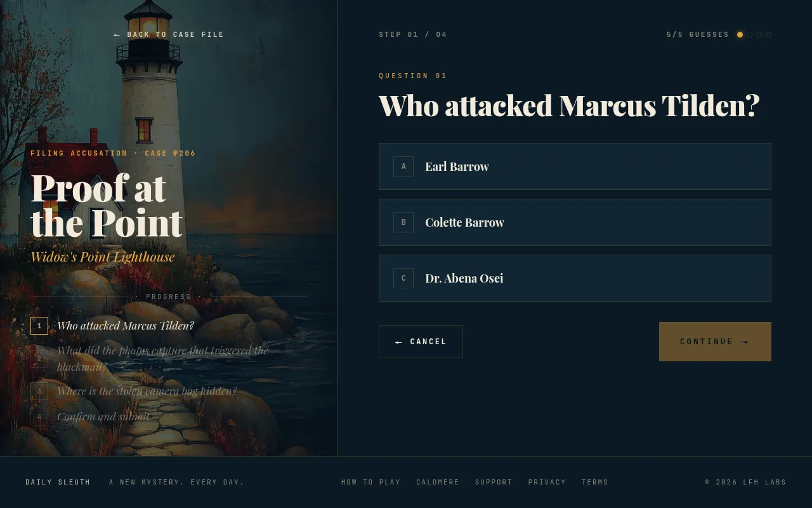This screenshot has width=812, height=508.
Task: Open Support footer link
Action: point(494,483)
